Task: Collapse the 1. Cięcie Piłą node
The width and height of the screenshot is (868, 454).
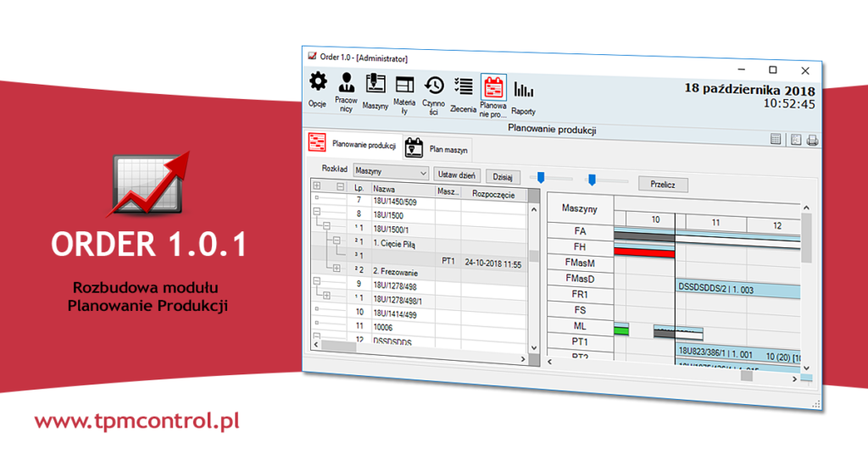Action: 336,241
